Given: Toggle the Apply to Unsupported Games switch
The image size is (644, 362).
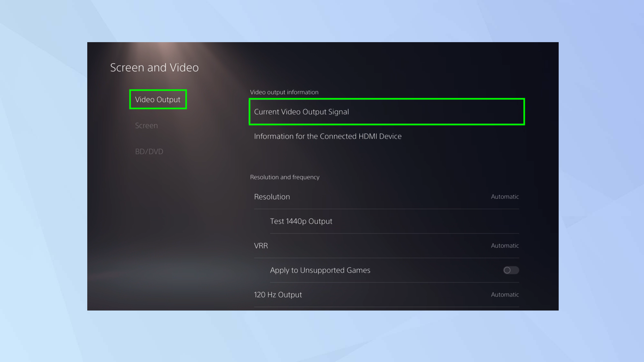Looking at the screenshot, I should (x=511, y=270).
